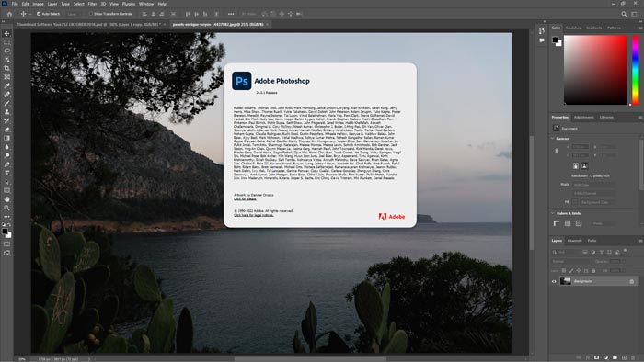Viewport: 644px width, 362px height.
Task: Select the Brush tool
Action: [x=7, y=103]
